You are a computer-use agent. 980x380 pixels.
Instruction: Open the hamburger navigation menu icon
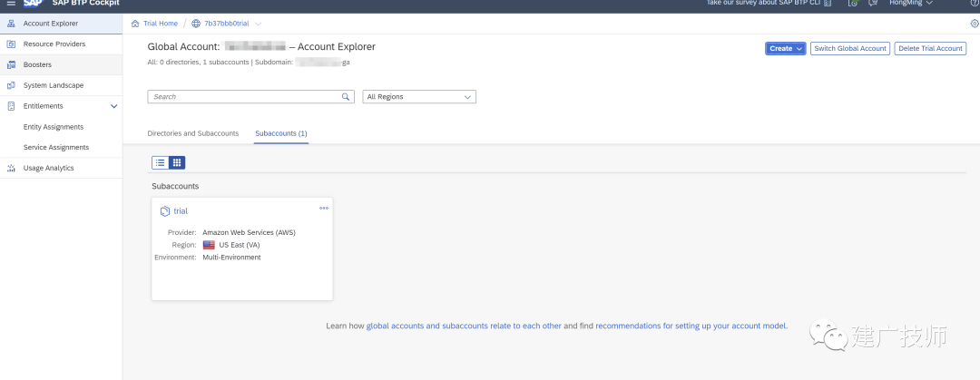11,3
